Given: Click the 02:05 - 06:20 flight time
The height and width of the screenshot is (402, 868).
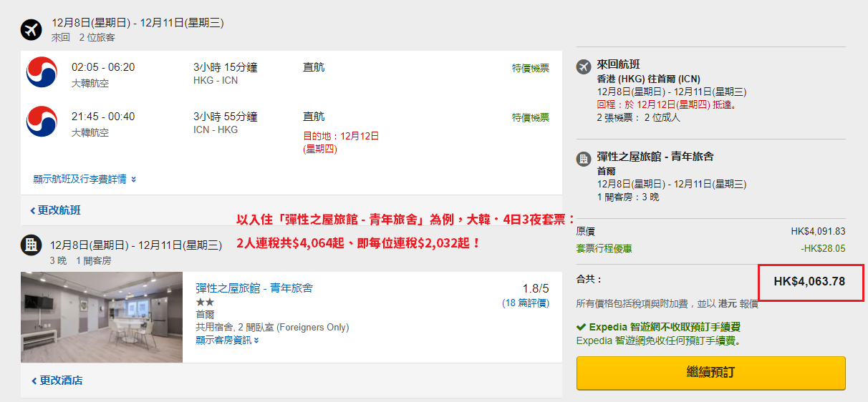Looking at the screenshot, I should pos(103,67).
